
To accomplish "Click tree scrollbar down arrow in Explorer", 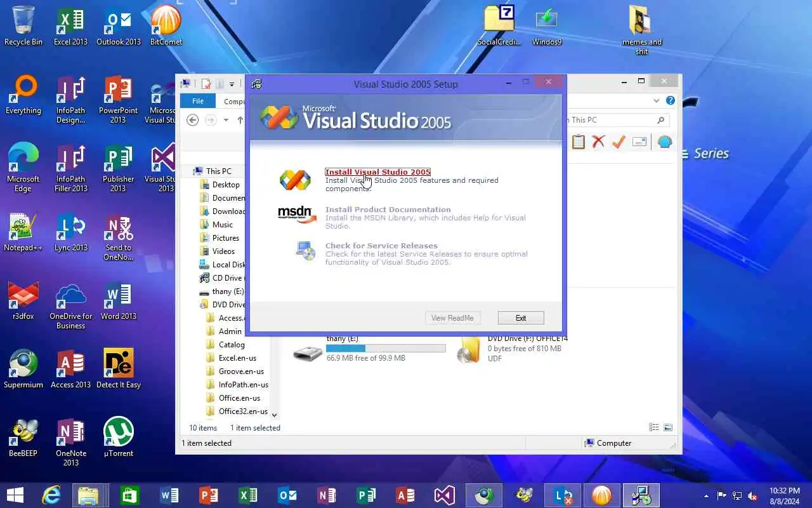I will tap(274, 415).
